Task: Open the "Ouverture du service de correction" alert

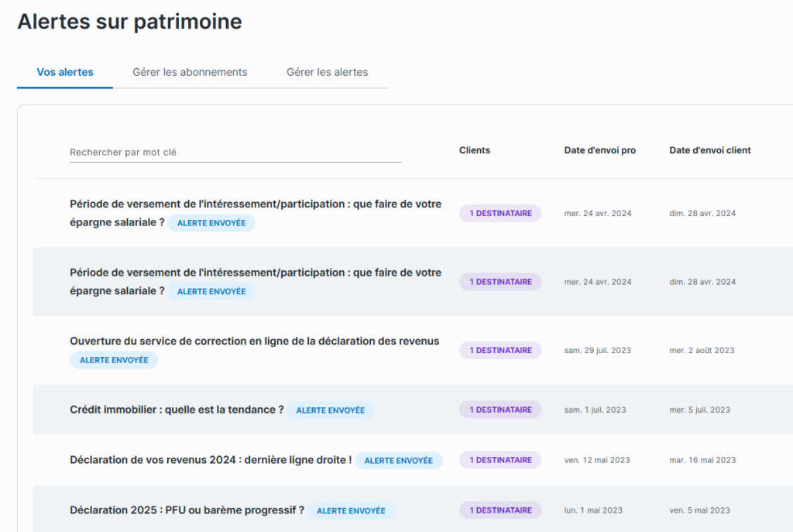Action: [254, 341]
